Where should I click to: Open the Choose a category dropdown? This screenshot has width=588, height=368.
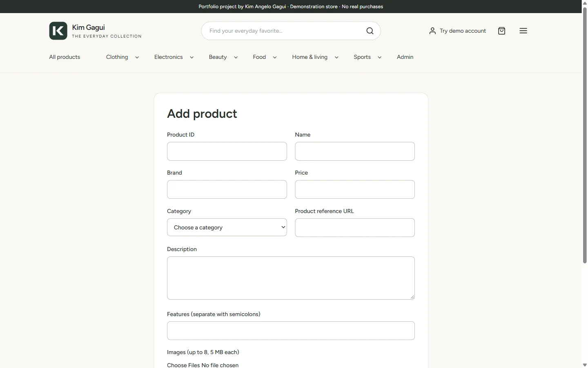pyautogui.click(x=227, y=227)
